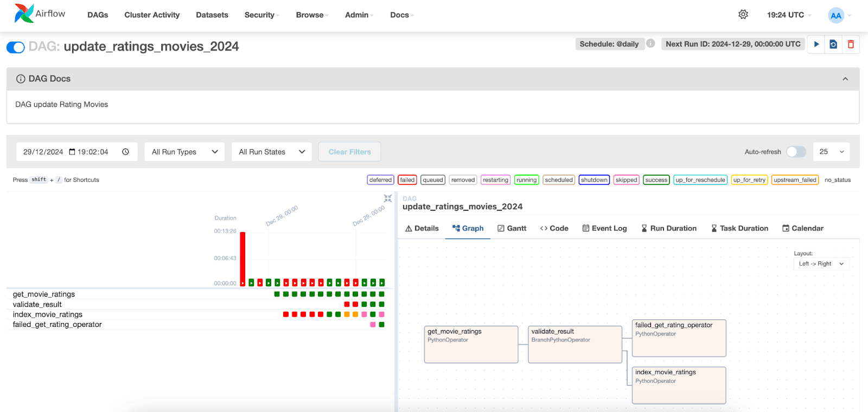Enable the Auto-refresh toggle
The height and width of the screenshot is (412, 868).
(796, 152)
